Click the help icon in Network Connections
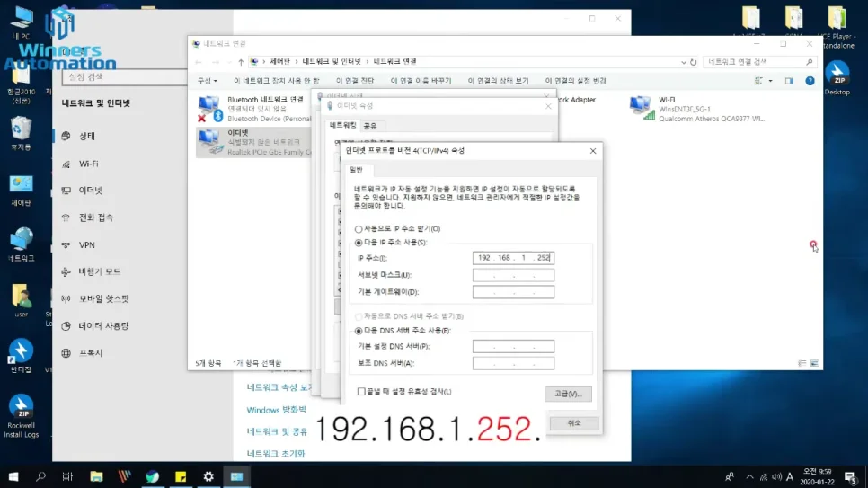868x488 pixels. coord(810,81)
